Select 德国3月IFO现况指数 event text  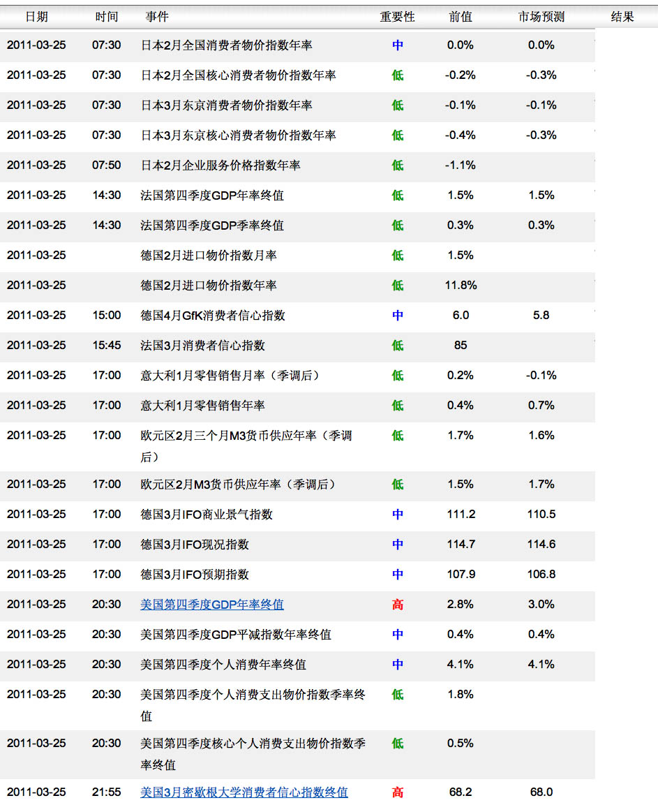click(195, 545)
